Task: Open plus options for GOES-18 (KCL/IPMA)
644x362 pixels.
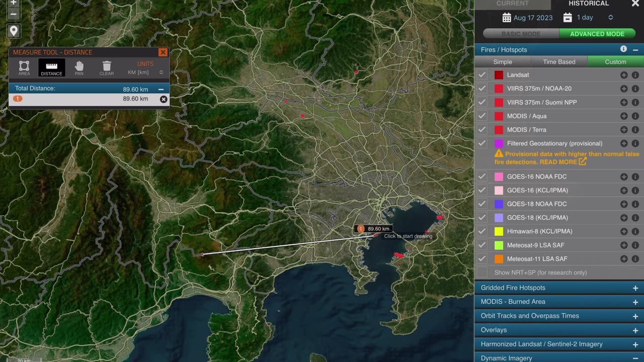Action: [x=624, y=217]
